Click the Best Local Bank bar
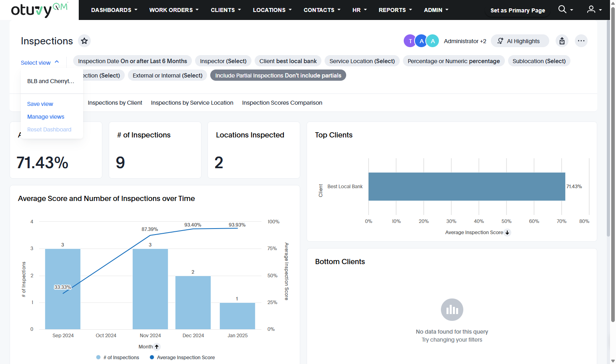 (466, 187)
